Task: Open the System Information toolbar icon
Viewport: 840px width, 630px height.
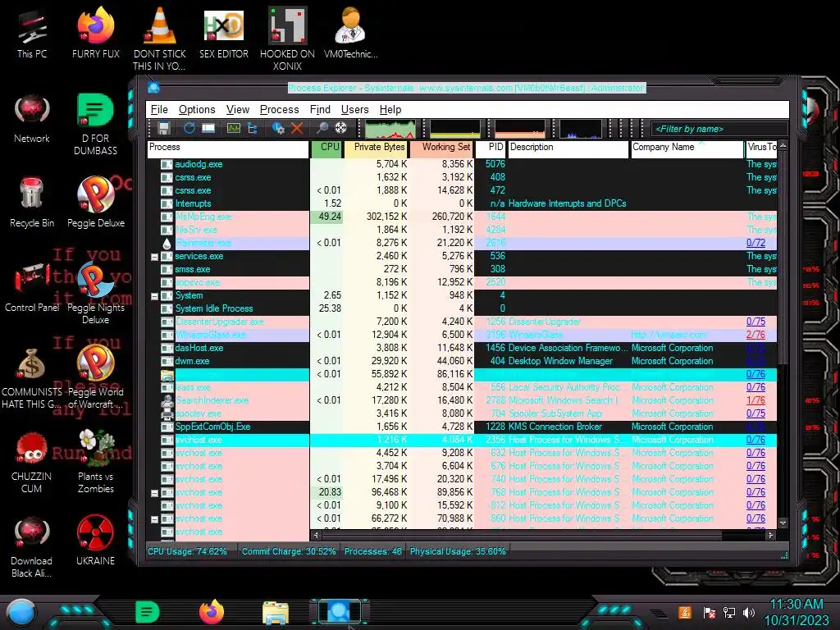Action: point(234,128)
